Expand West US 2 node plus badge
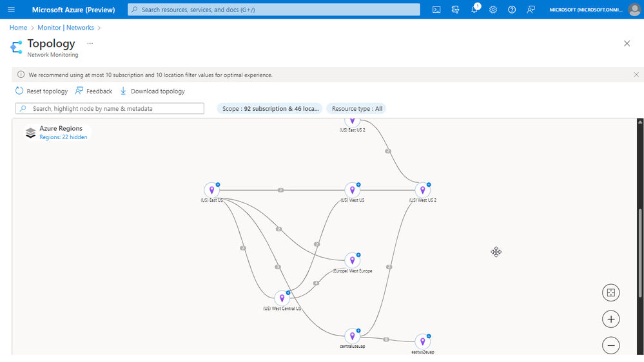Image resolution: width=644 pixels, height=362 pixels. [x=429, y=185]
